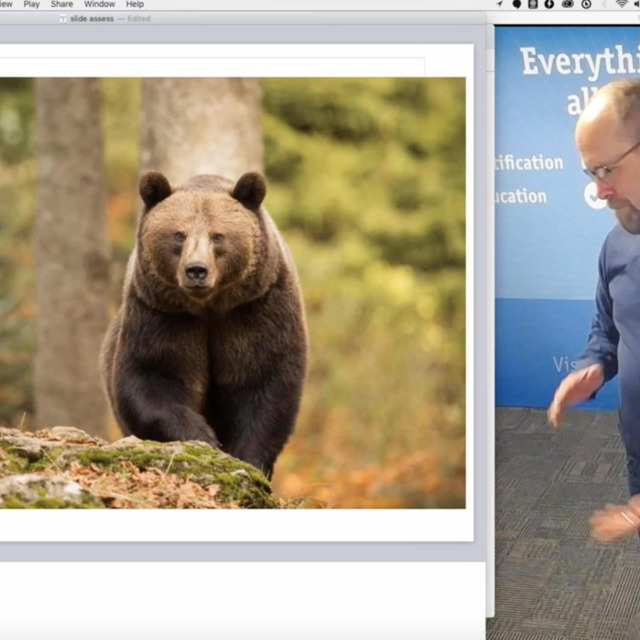Open the Wi-Fi status menu
Screen dimensions: 640x640
tap(620, 4)
